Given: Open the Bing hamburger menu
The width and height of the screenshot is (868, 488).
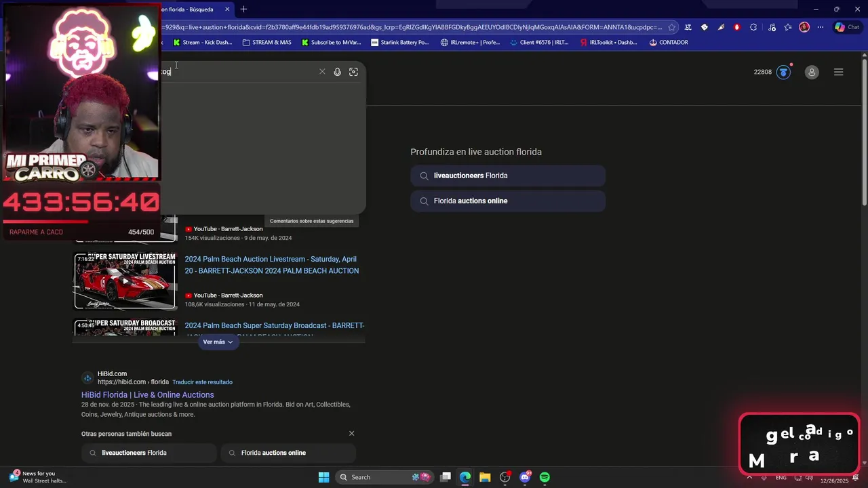Looking at the screenshot, I should 838,72.
